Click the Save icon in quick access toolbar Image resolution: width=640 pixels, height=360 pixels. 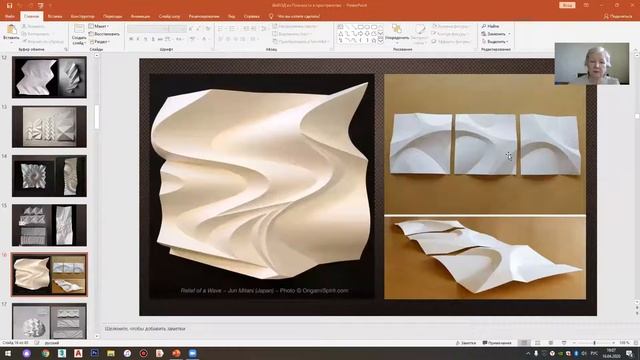9,5
